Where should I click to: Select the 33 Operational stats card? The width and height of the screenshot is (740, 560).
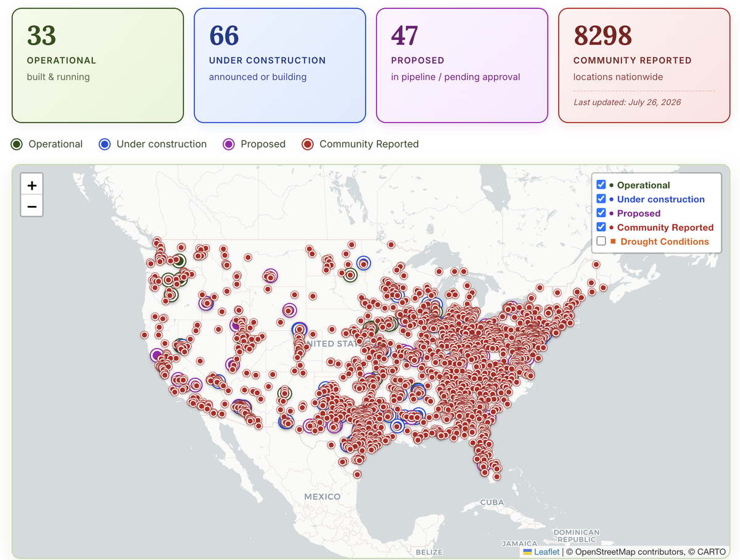[x=98, y=65]
